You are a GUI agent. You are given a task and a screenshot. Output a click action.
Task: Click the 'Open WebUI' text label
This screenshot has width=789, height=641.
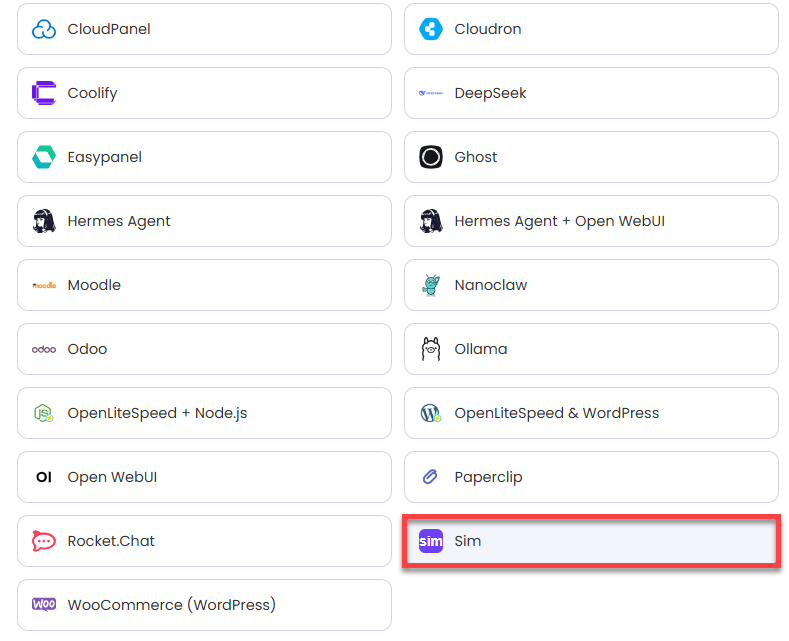(112, 477)
